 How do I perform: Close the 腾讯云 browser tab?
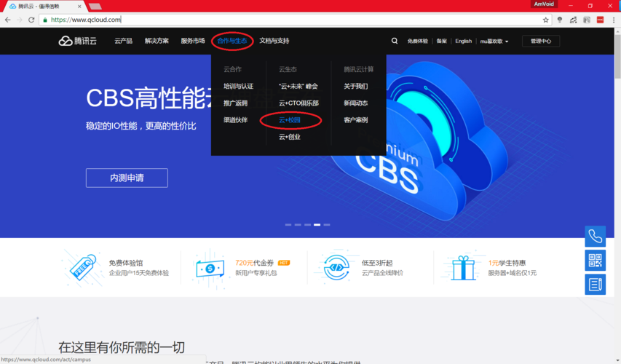(x=79, y=7)
